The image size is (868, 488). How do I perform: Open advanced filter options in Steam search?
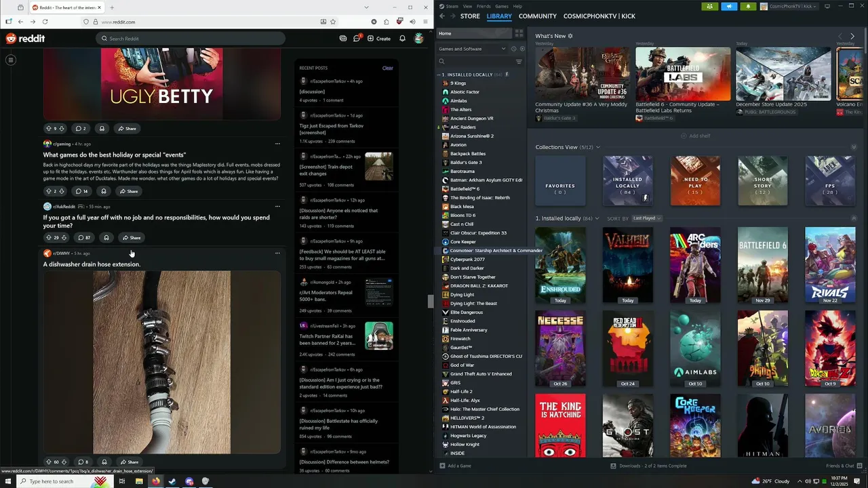point(519,62)
